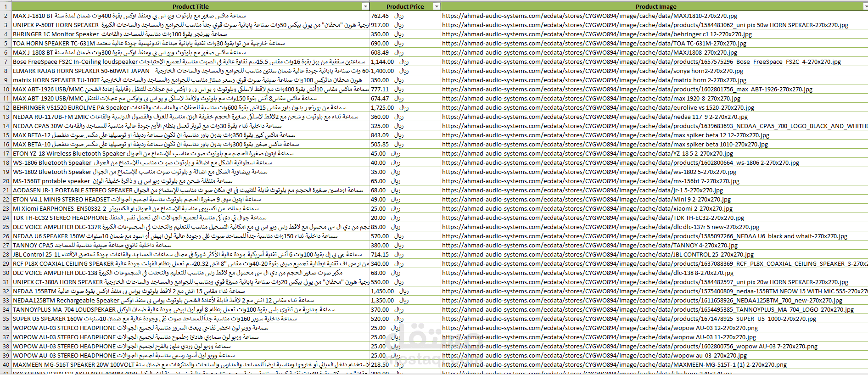Click the TOA TC-631M-270x270.jpg URL
868x375 pixels.
tap(594, 43)
